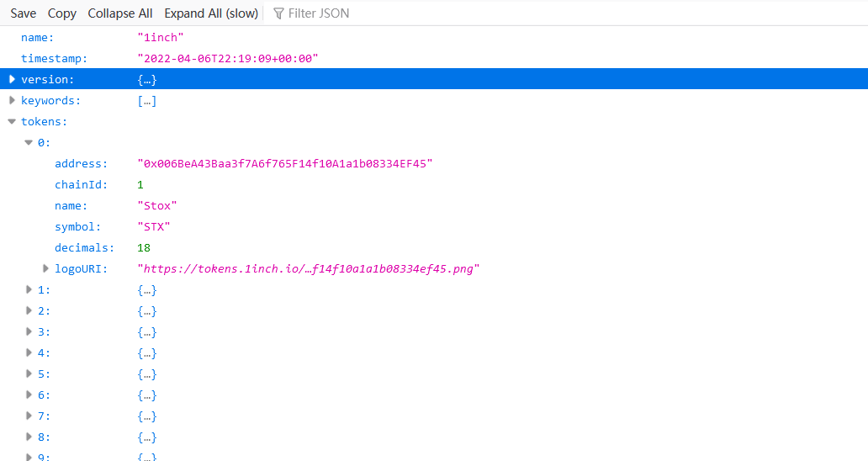Expand token item 1
This screenshot has width=868, height=461.
pyautogui.click(x=29, y=289)
